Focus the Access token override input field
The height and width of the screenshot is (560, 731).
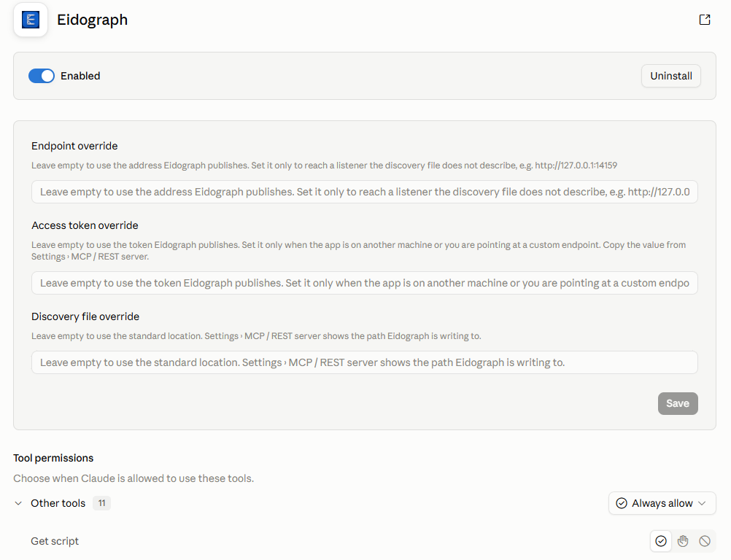pyautogui.click(x=365, y=283)
